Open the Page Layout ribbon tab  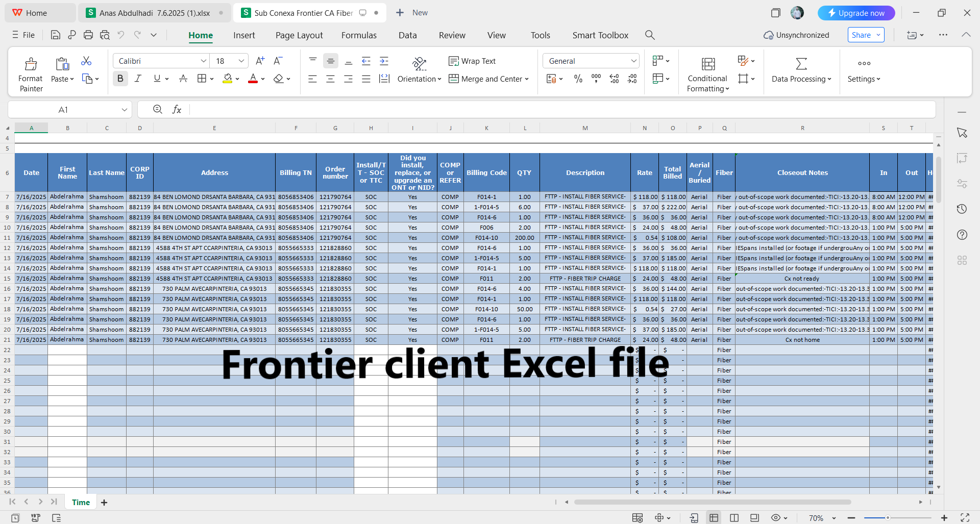(299, 35)
